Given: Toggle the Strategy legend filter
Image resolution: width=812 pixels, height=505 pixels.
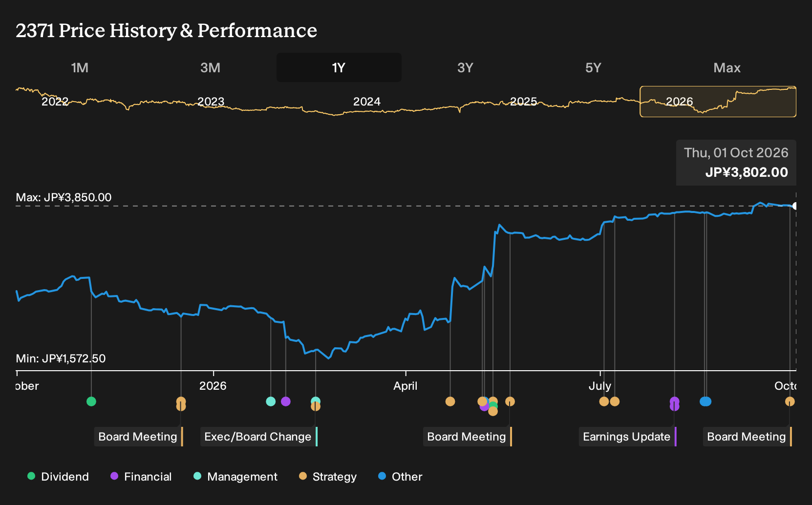Looking at the screenshot, I should click(328, 477).
